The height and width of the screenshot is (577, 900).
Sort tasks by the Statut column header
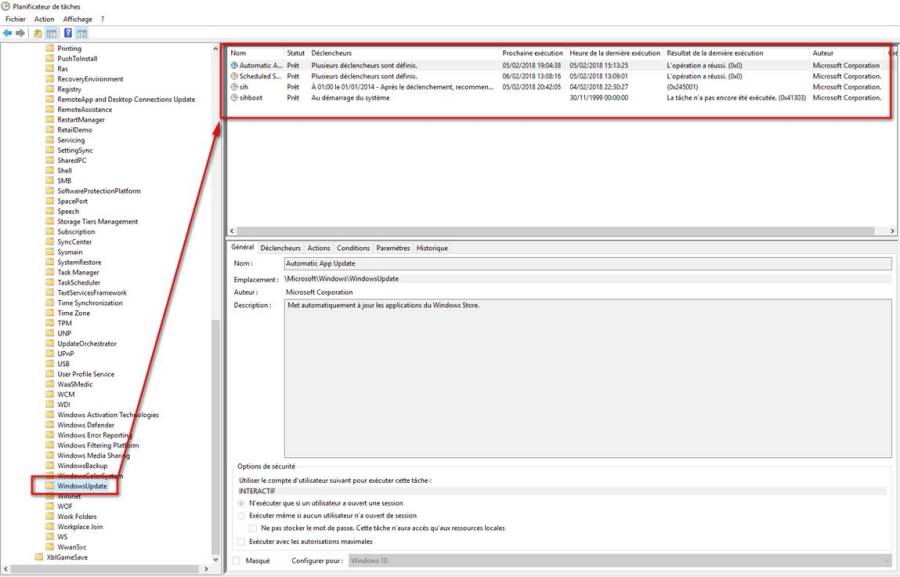point(296,52)
